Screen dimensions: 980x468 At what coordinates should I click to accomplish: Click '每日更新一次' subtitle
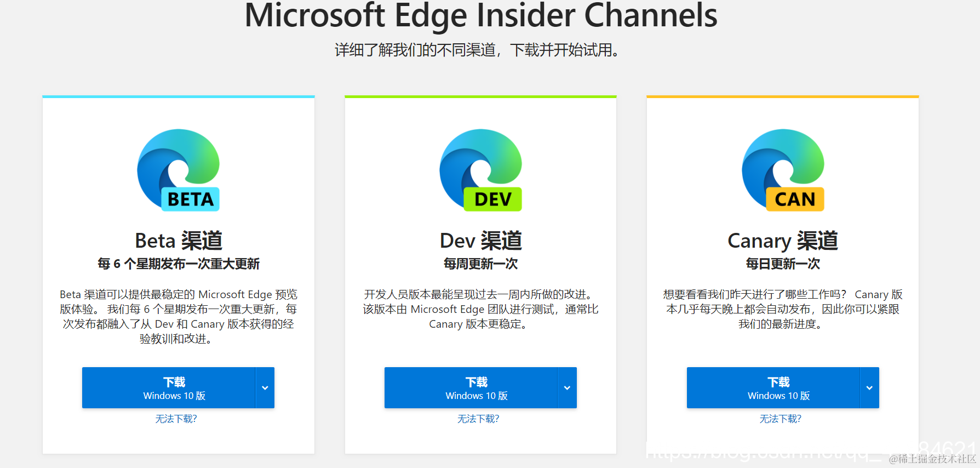coord(783,264)
